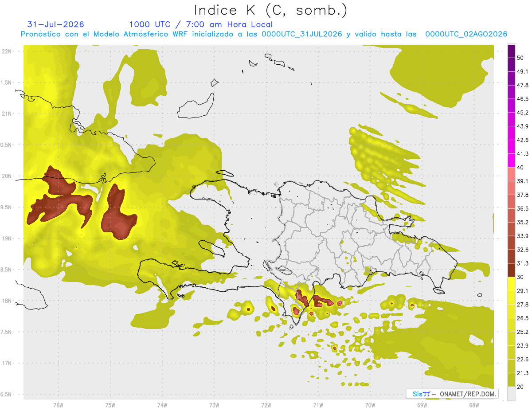Click the '76W' longitude axis label

[58, 405]
